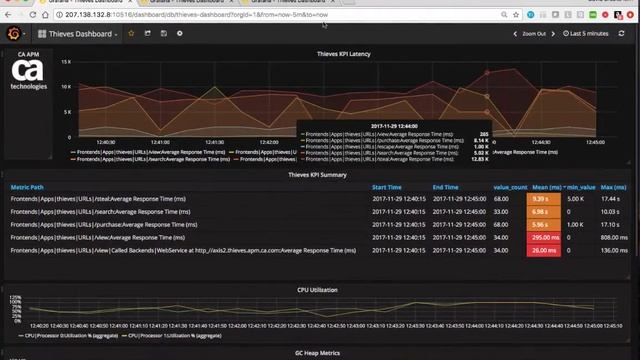
Task: Go back with browser back arrow
Action: coord(8,15)
